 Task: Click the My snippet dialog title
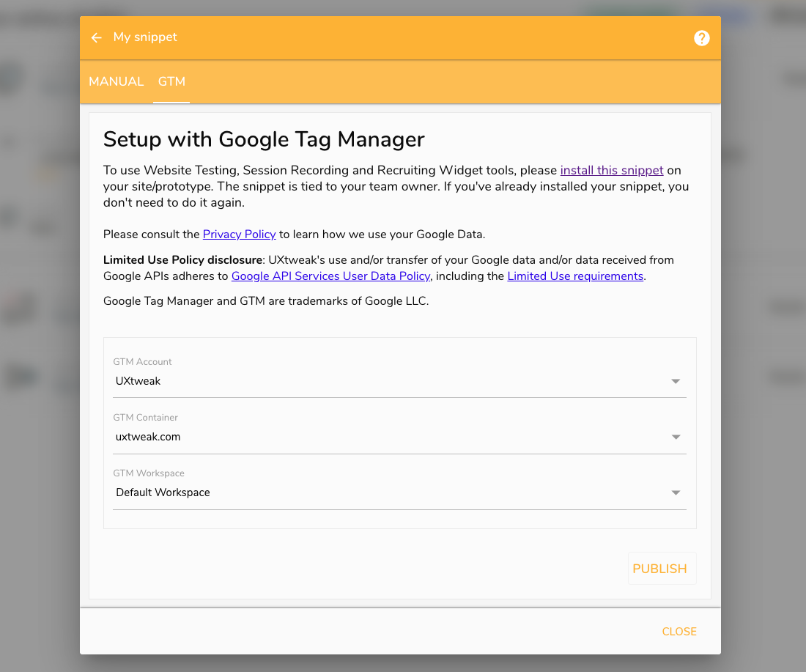tap(145, 37)
